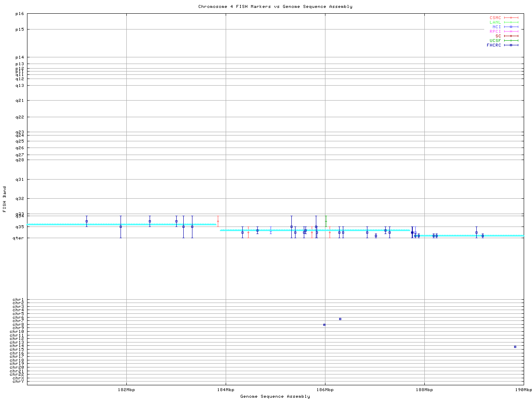Select the magenta RPCI marker near 185Mbp
Screen dimensions: 532x399
(271, 230)
